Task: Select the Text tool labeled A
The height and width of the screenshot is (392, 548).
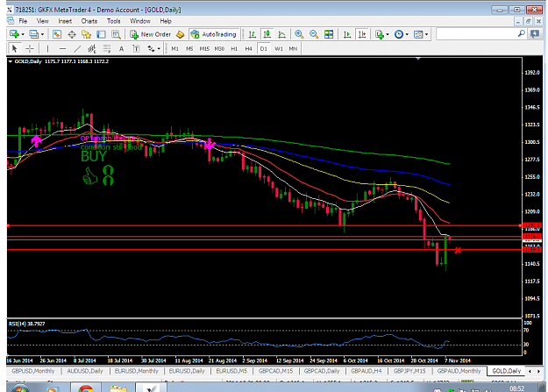Action: tap(121, 48)
